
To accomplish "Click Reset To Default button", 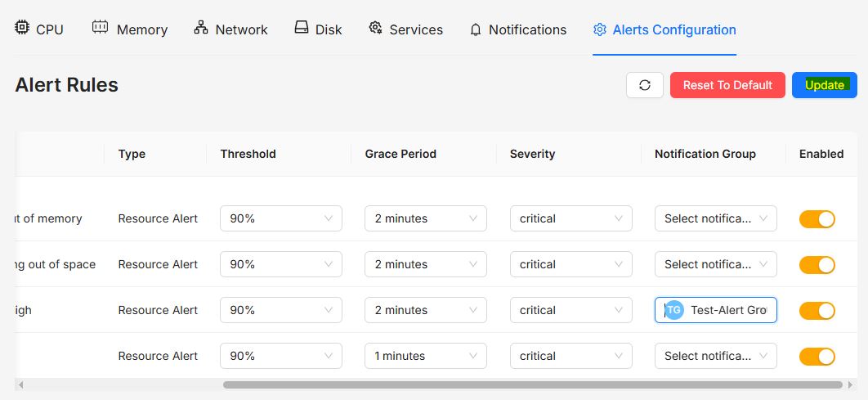I will point(727,85).
